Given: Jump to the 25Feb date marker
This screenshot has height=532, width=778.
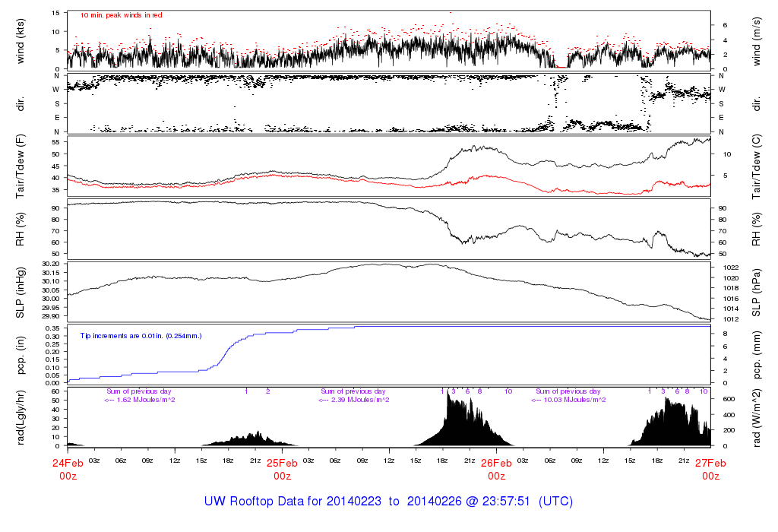Looking at the screenshot, I should [282, 463].
